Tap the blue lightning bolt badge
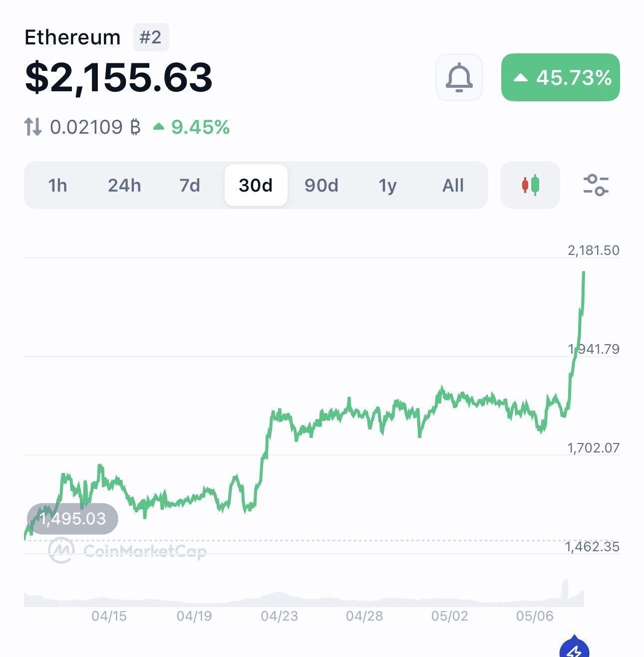 [574, 648]
